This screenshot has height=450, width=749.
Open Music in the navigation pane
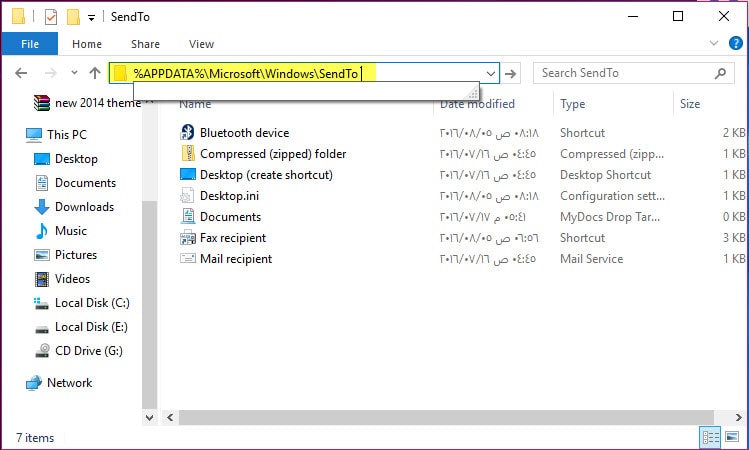click(61, 231)
